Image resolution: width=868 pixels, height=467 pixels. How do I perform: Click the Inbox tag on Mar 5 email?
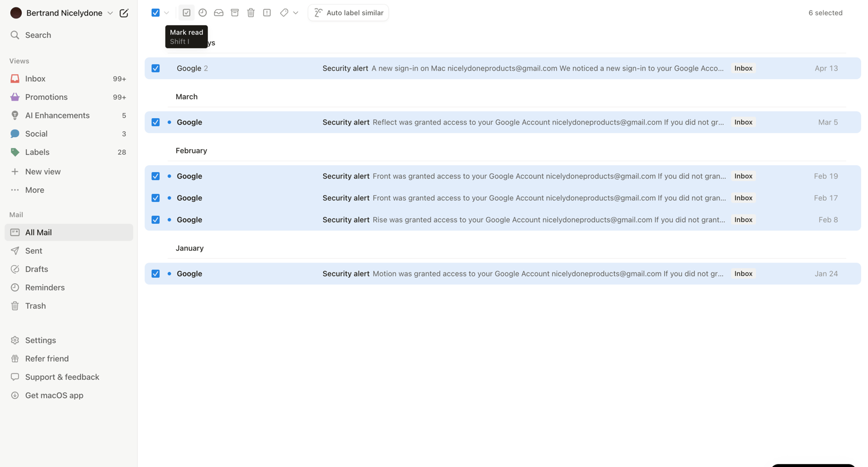tap(743, 122)
